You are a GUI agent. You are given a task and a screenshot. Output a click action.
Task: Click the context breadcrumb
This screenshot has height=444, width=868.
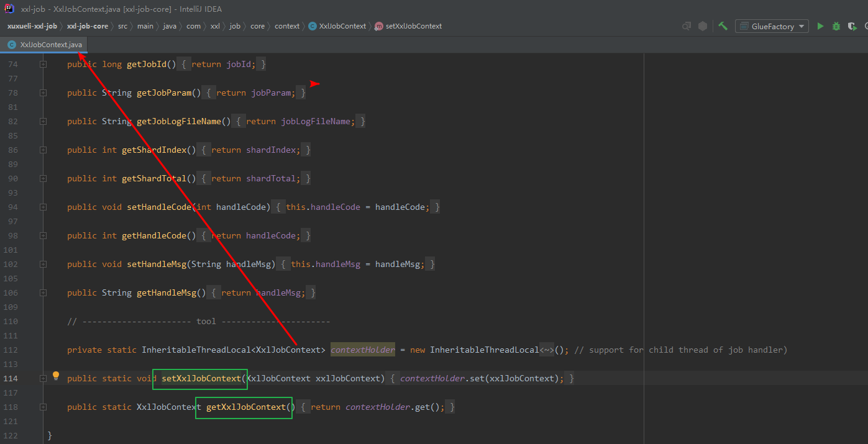point(287,26)
